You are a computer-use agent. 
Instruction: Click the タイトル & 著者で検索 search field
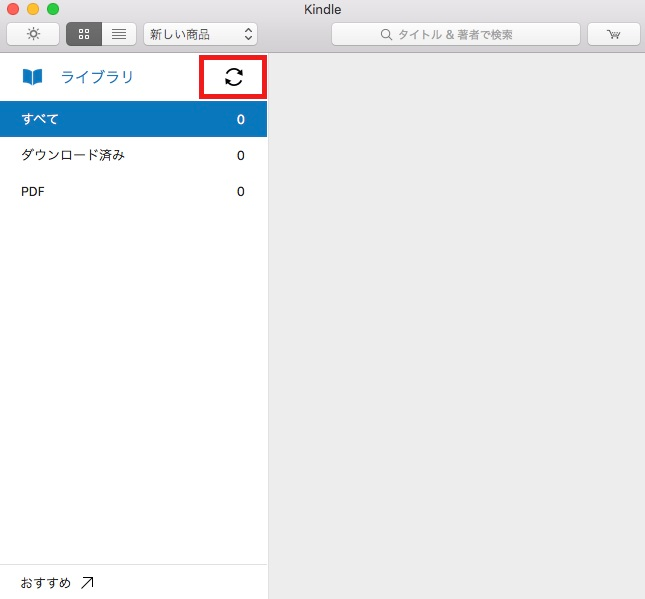[456, 34]
